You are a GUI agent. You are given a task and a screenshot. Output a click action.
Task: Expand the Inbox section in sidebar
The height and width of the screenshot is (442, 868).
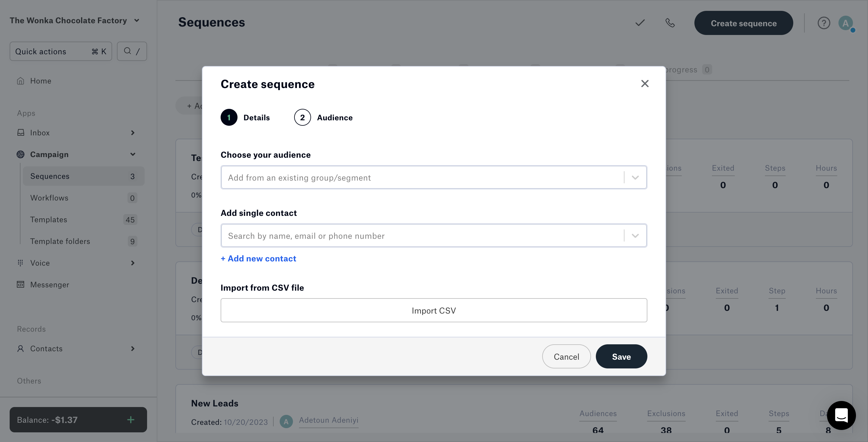tap(132, 133)
